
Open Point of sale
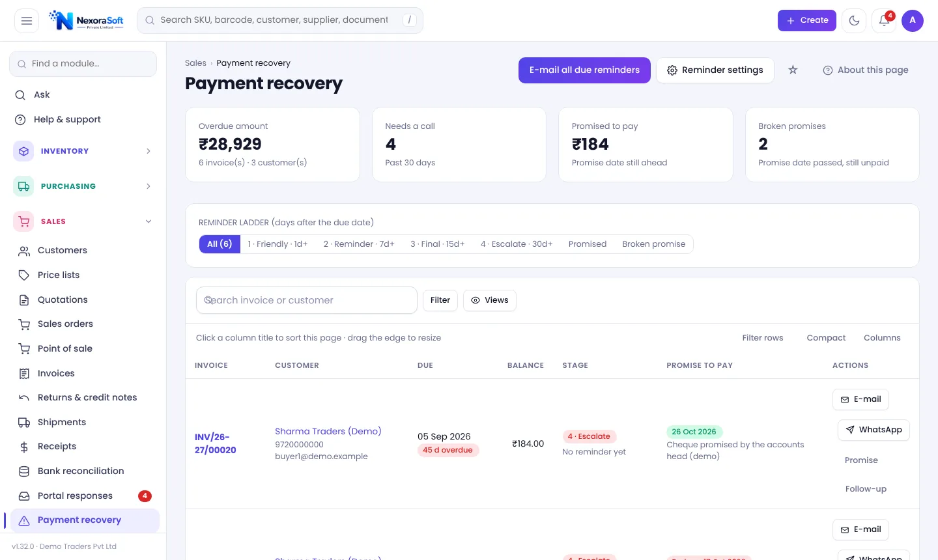click(83, 348)
